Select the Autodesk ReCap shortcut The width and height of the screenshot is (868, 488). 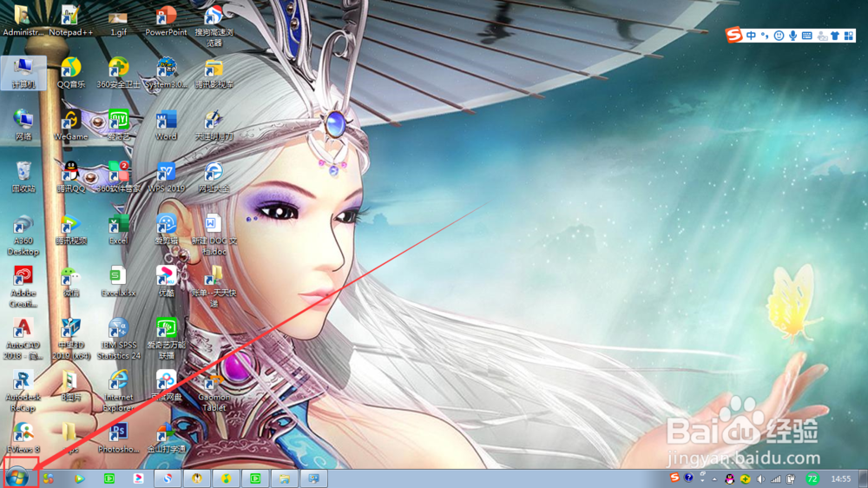(23, 391)
